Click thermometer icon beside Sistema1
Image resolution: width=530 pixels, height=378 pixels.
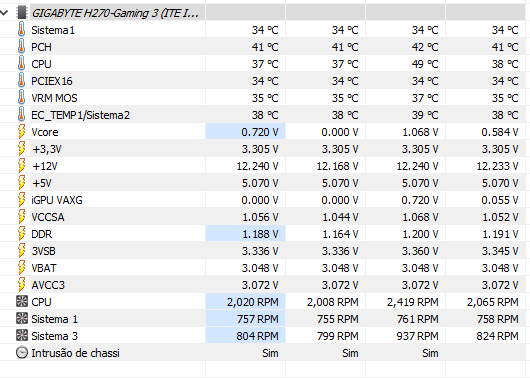[21, 30]
